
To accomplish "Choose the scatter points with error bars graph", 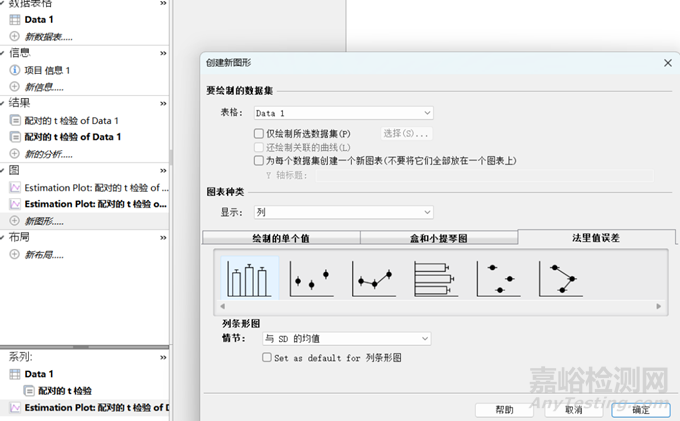I will [311, 277].
